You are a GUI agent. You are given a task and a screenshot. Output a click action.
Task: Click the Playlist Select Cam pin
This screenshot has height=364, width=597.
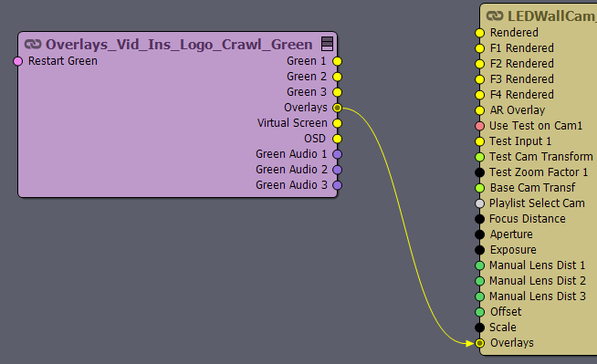[480, 203]
